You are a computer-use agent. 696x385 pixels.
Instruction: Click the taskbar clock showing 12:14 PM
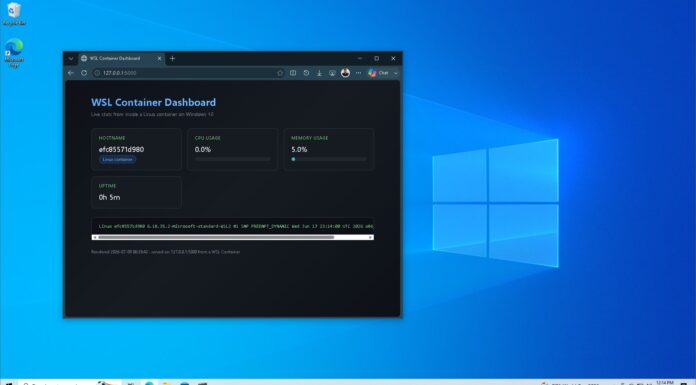(x=664, y=382)
